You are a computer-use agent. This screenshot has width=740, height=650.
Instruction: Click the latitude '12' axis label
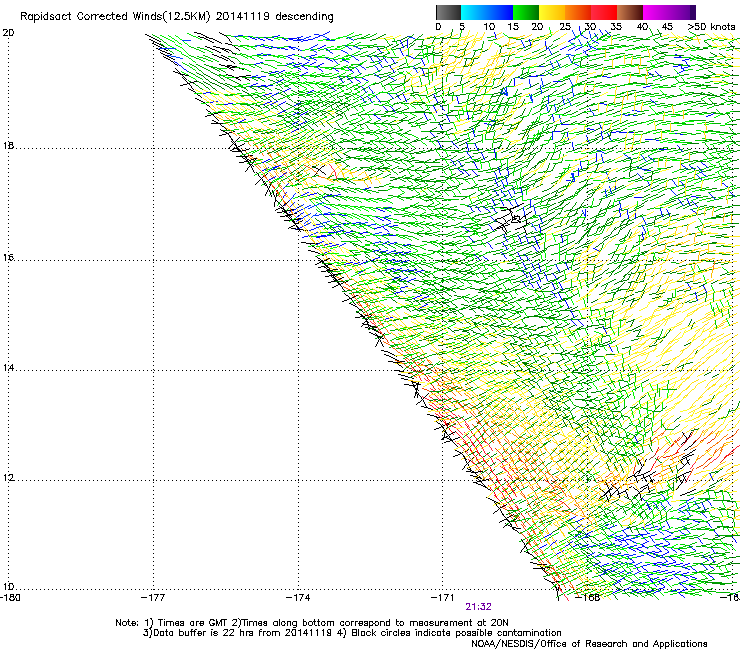tap(8, 478)
